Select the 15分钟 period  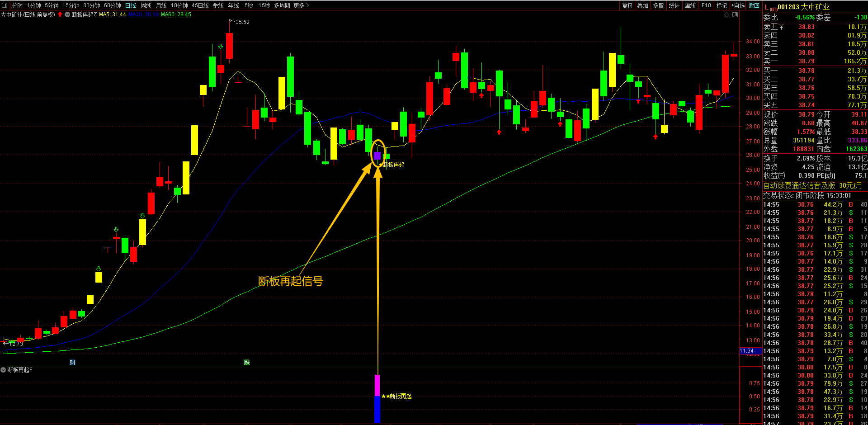(71, 5)
